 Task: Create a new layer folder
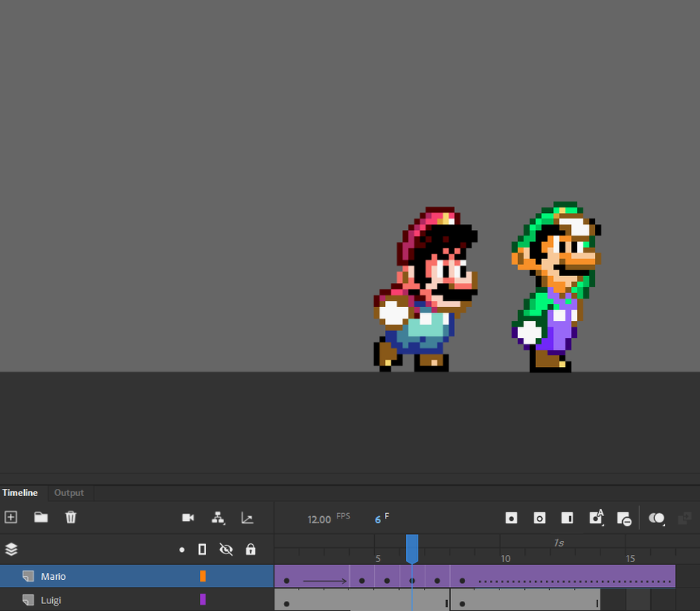pyautogui.click(x=40, y=518)
